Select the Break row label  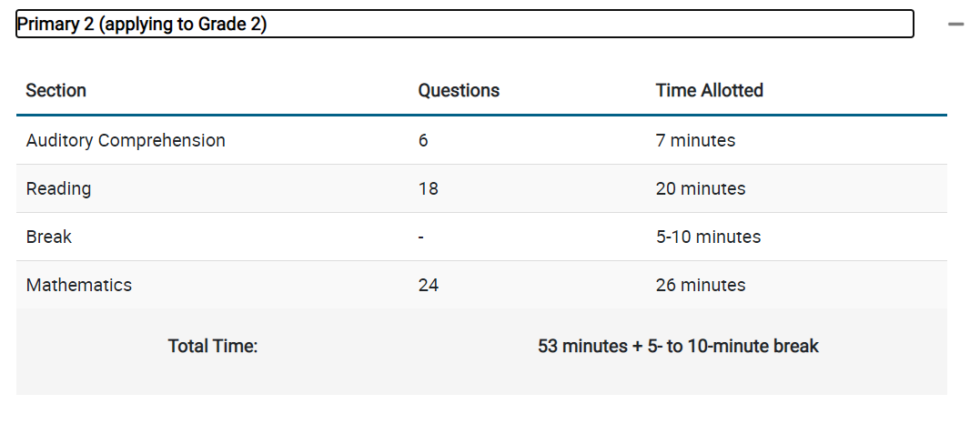[x=49, y=237]
